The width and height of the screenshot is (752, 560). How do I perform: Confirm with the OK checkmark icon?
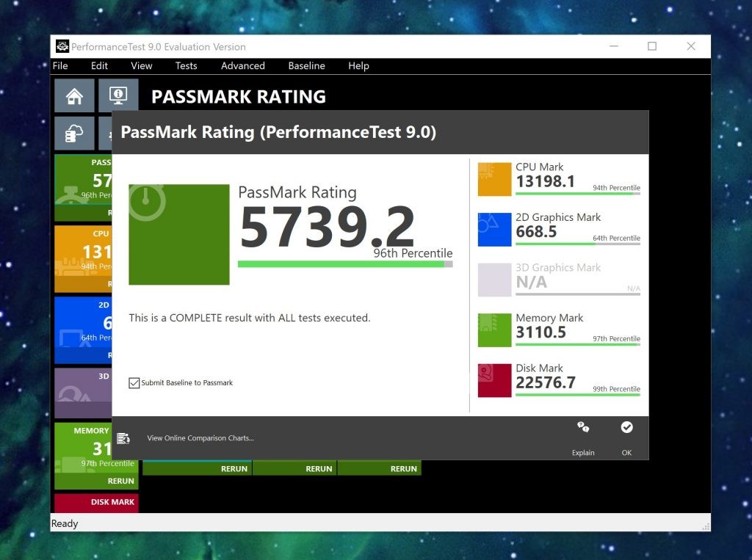626,426
